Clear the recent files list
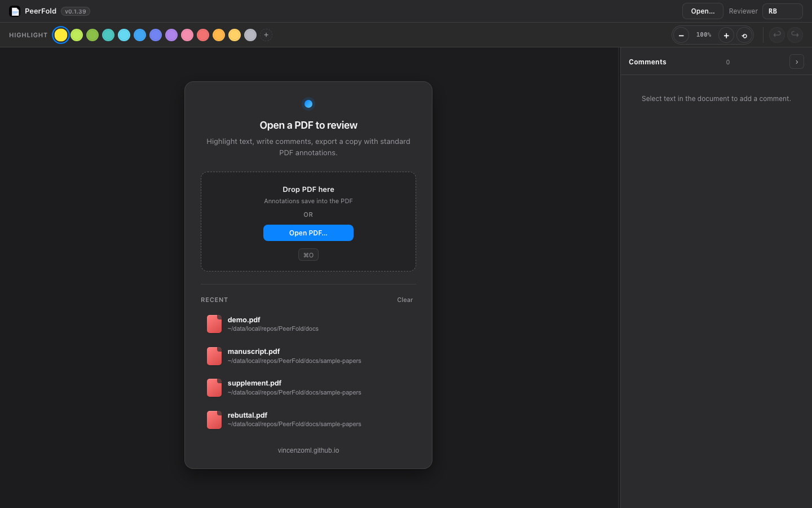Image resolution: width=812 pixels, height=508 pixels. coord(405,300)
